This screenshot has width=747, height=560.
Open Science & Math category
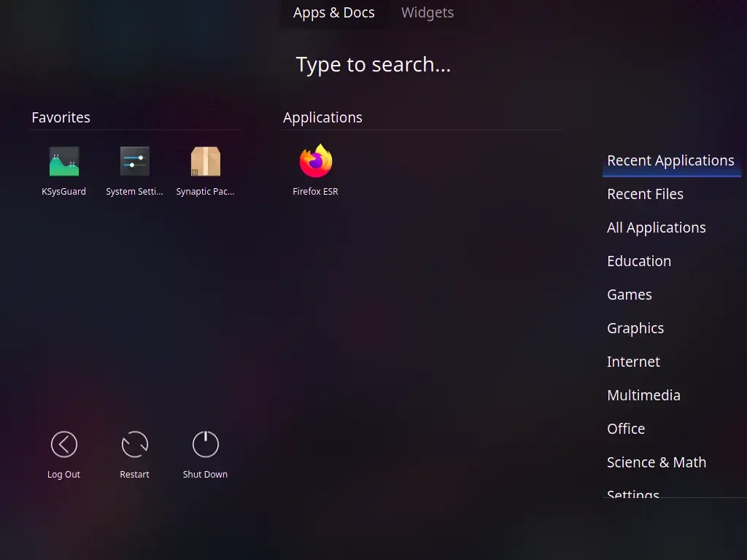pyautogui.click(x=657, y=462)
